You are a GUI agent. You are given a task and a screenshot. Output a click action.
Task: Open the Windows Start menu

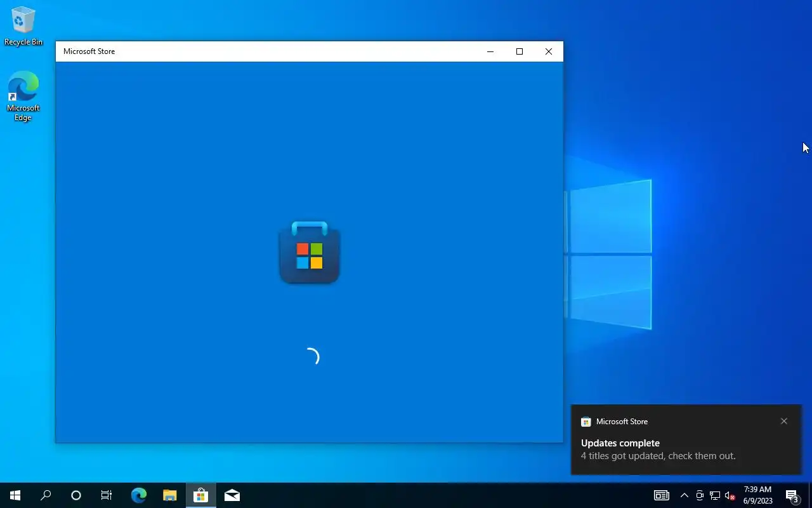(x=15, y=495)
